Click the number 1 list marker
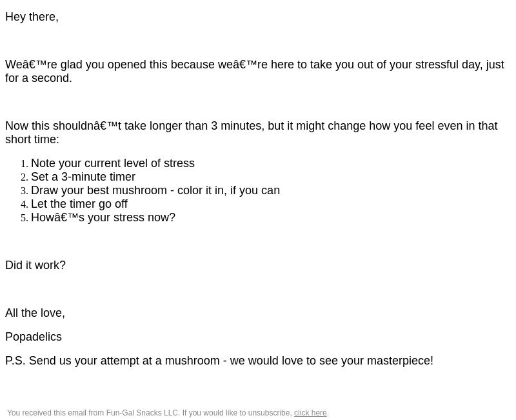This screenshot has width=516, height=420. [x=25, y=164]
